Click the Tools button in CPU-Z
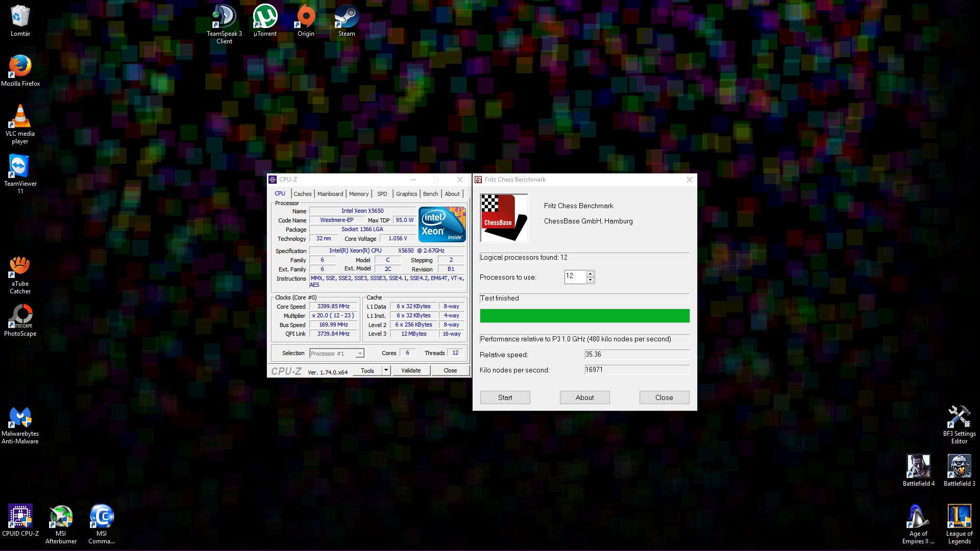The image size is (980, 551). click(x=367, y=370)
